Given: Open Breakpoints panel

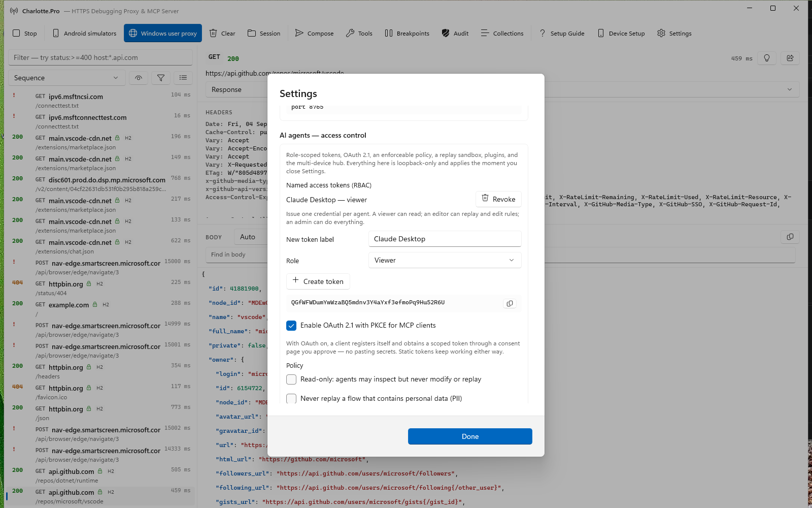Looking at the screenshot, I should [x=407, y=33].
